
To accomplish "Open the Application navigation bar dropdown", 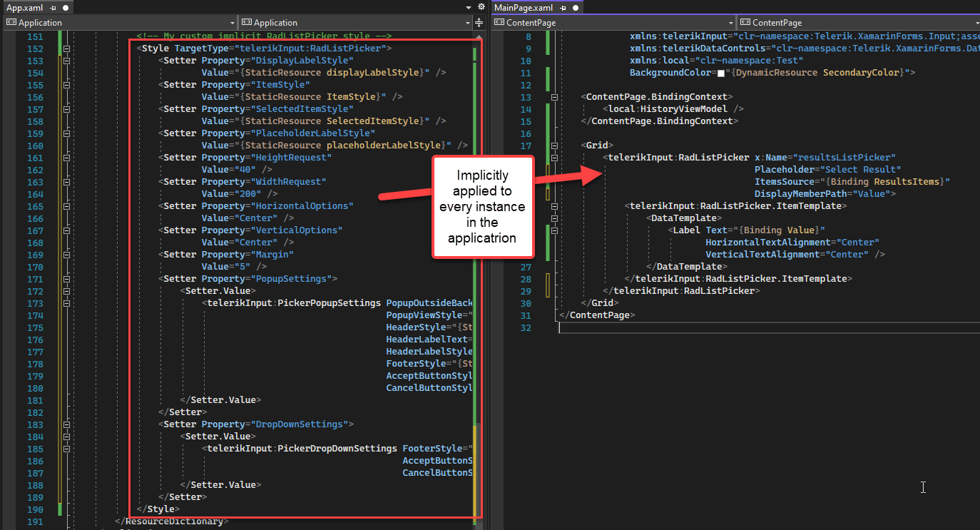I will click(232, 22).
